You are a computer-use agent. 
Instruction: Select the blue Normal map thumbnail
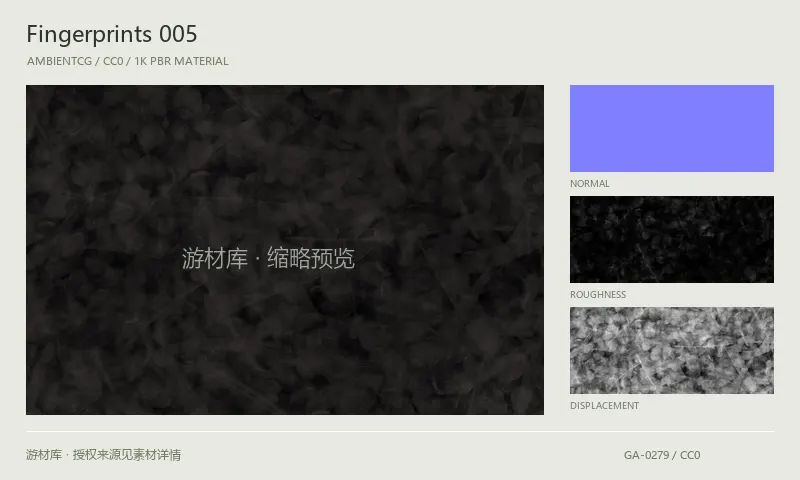click(671, 128)
